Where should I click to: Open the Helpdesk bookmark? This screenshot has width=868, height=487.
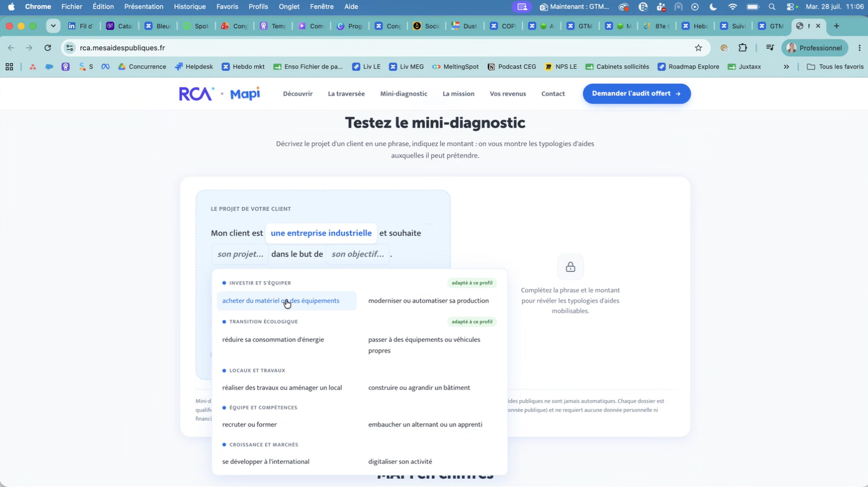195,66
